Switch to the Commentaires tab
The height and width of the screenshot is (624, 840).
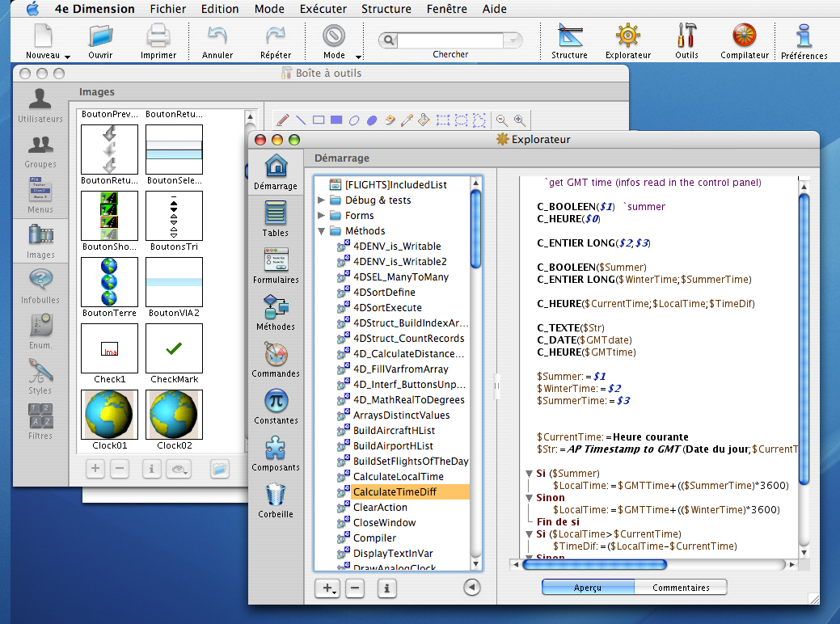coord(681,588)
